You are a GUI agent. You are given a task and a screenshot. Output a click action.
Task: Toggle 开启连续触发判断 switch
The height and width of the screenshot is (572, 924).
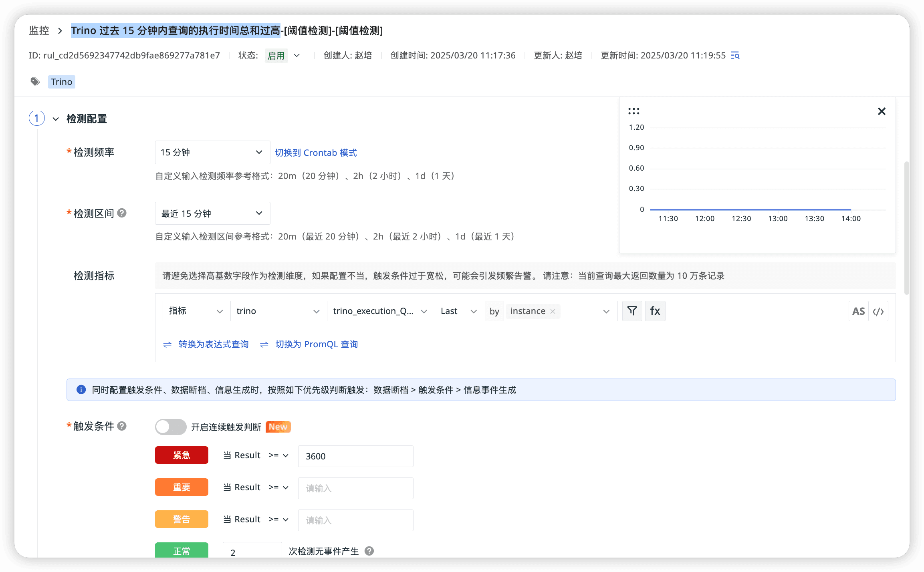pos(171,427)
